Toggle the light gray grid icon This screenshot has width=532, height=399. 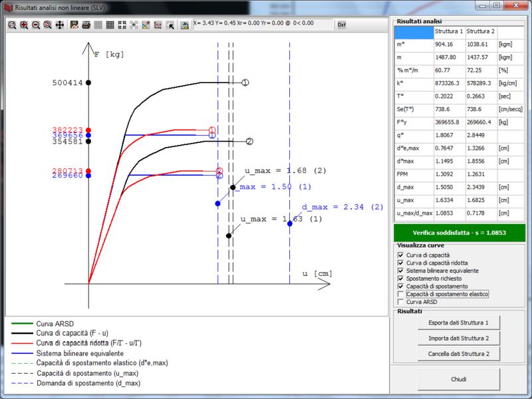point(98,25)
